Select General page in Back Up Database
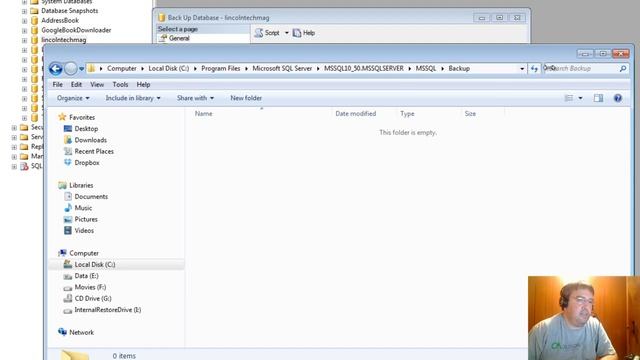Image resolution: width=640 pixels, height=360 pixels. (179, 38)
